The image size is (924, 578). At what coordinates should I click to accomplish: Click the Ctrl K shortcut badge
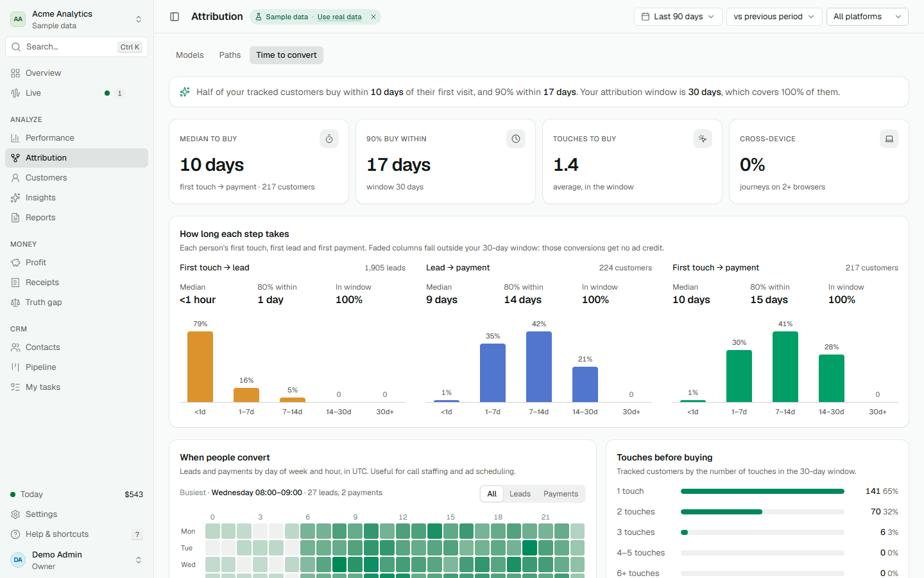point(130,47)
